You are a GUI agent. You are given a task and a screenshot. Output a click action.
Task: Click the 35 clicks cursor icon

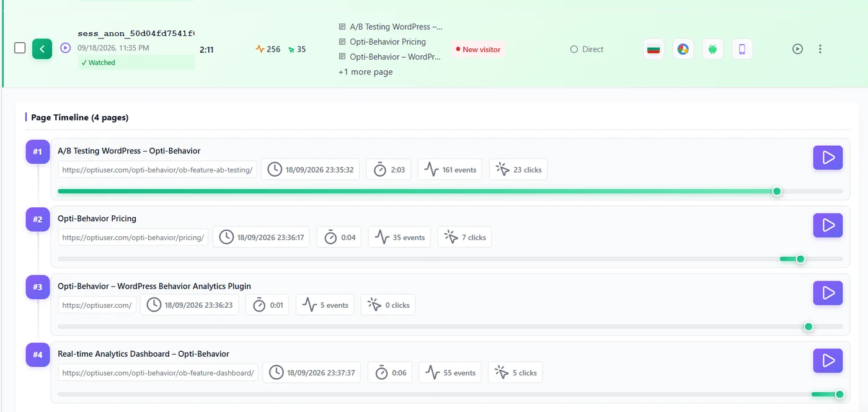click(x=291, y=50)
